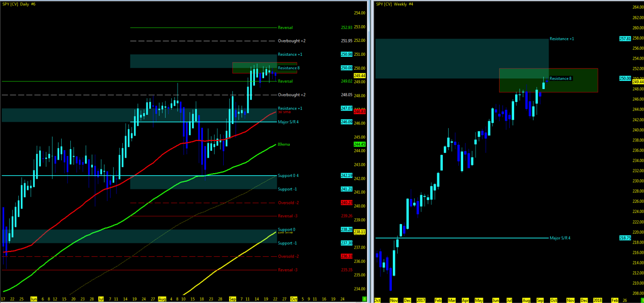
Task: Click the 250.00 cyan price tag on Daily chart
Action: coord(346,68)
